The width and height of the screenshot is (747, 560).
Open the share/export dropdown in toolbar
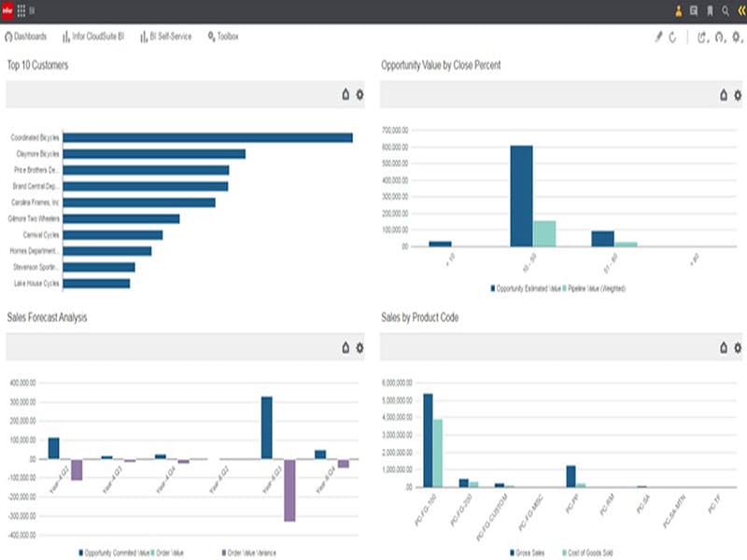pyautogui.click(x=702, y=37)
